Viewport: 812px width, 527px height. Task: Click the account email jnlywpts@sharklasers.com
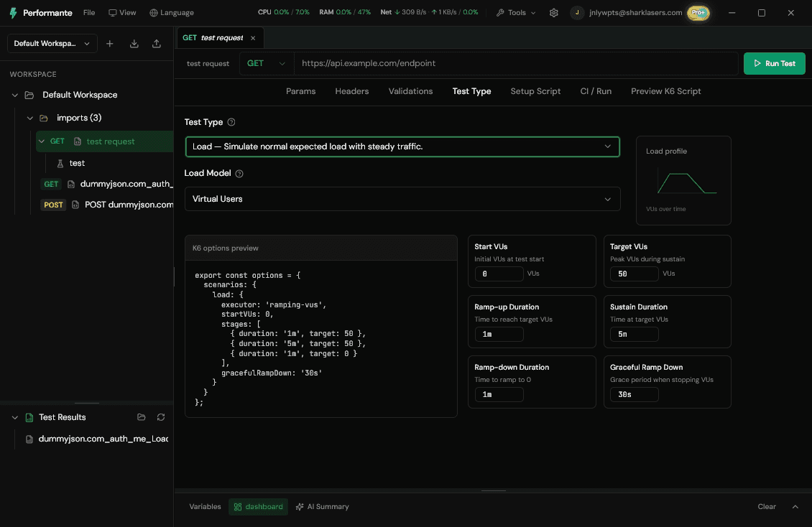[635, 12]
